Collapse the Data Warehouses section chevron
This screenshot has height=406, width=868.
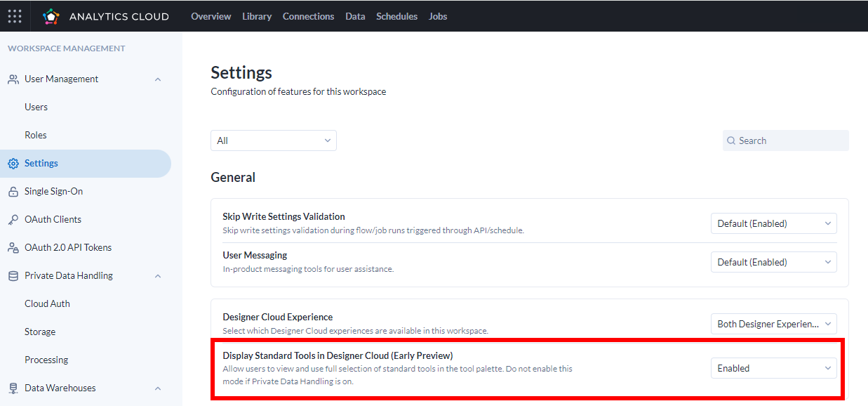tap(158, 388)
